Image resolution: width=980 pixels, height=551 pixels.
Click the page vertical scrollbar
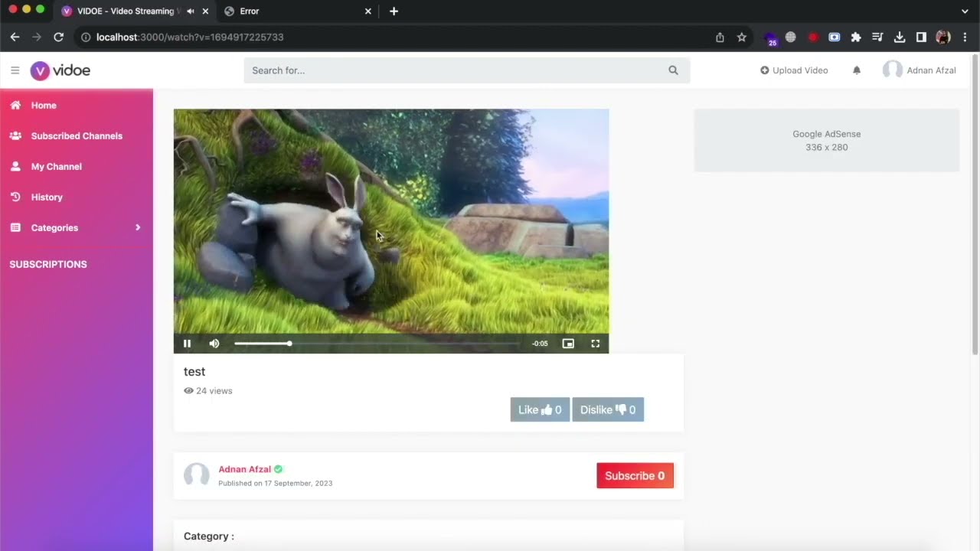point(975,204)
